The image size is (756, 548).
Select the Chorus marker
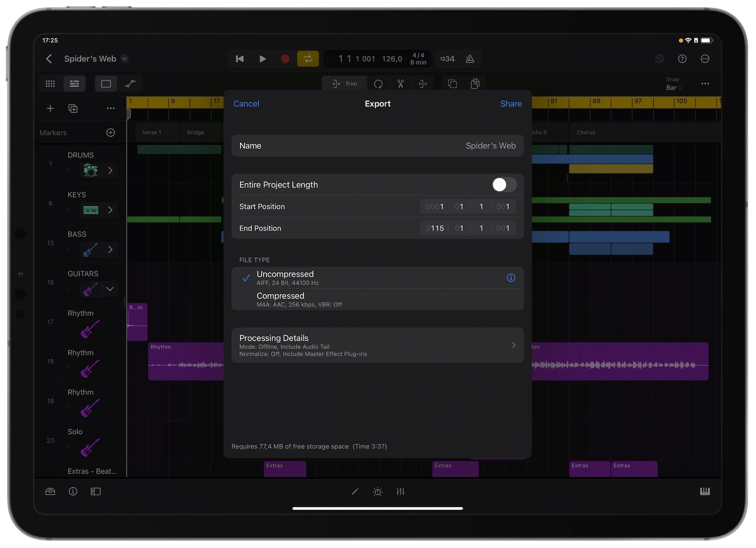[645, 133]
